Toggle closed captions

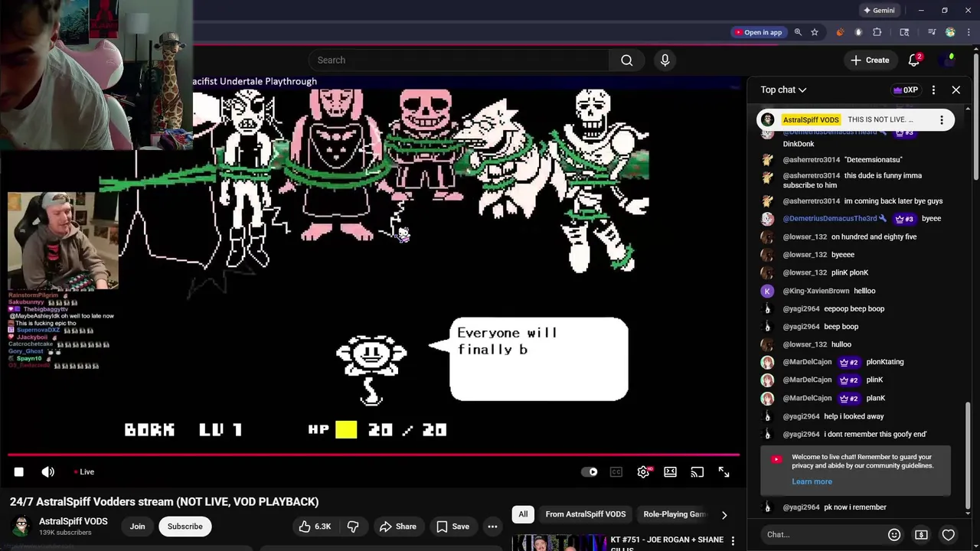click(x=616, y=472)
